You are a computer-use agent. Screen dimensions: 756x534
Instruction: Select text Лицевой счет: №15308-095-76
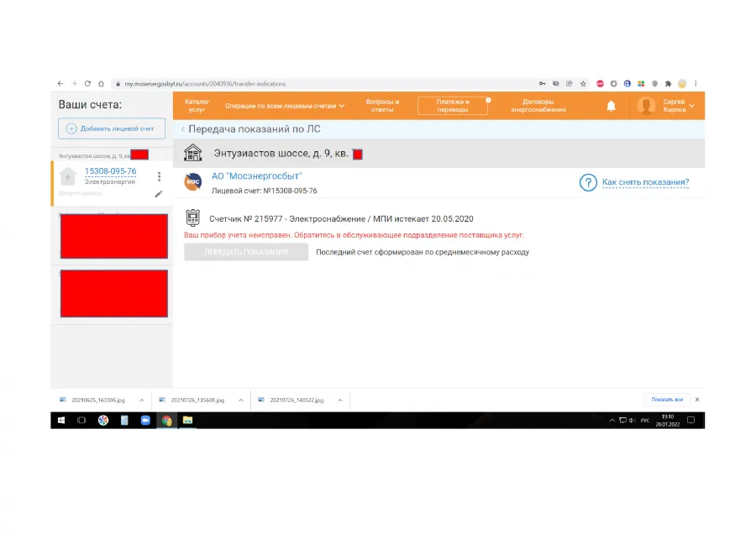coord(265,191)
